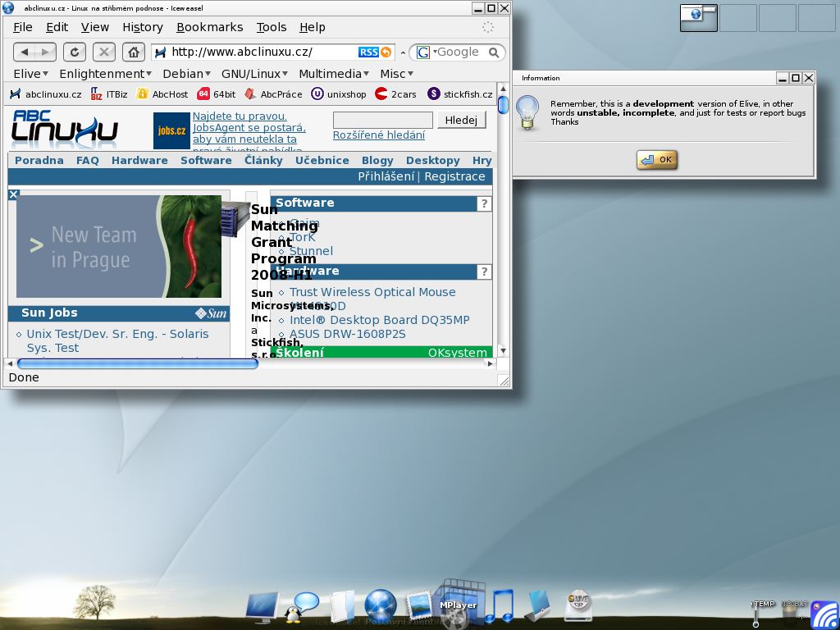Open the unixshop bookmark
The height and width of the screenshot is (630, 840).
click(x=339, y=94)
